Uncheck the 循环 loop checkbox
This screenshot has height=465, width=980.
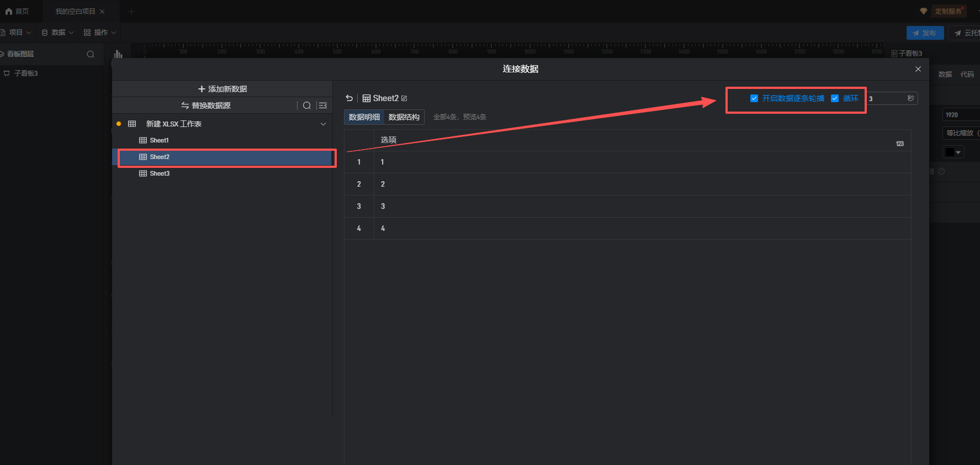[x=835, y=98]
